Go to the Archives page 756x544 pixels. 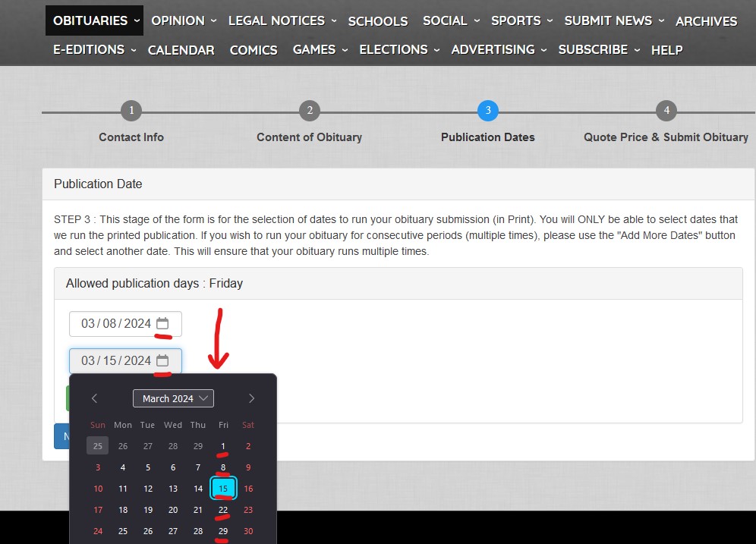point(706,21)
